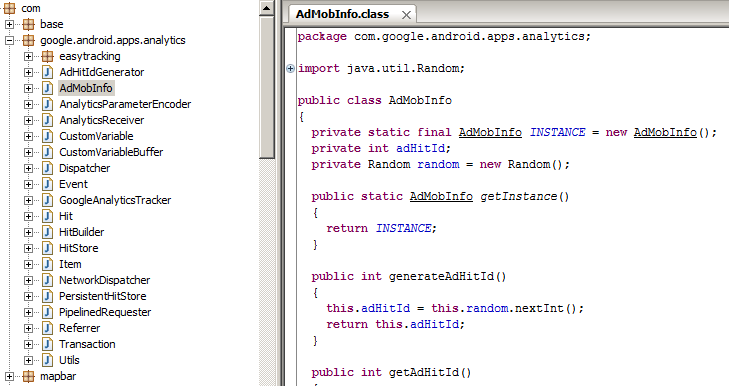Click the getInstance method name
Viewport: 729px width, 386px height.
point(518,196)
